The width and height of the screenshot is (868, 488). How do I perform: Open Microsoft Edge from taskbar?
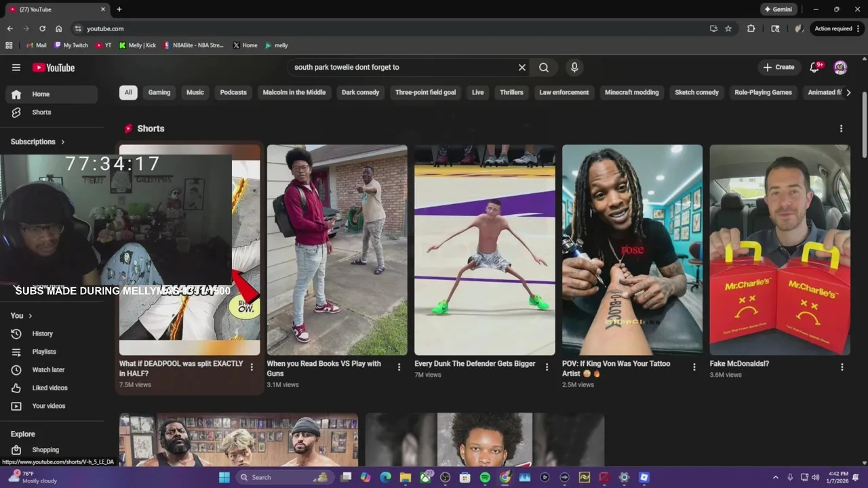pos(385,477)
